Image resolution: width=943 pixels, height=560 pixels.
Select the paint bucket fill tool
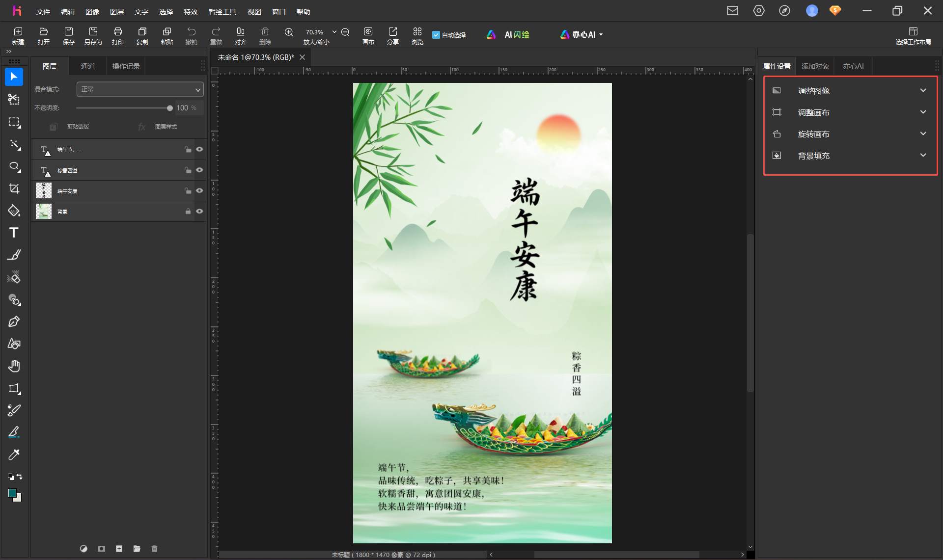(x=14, y=211)
